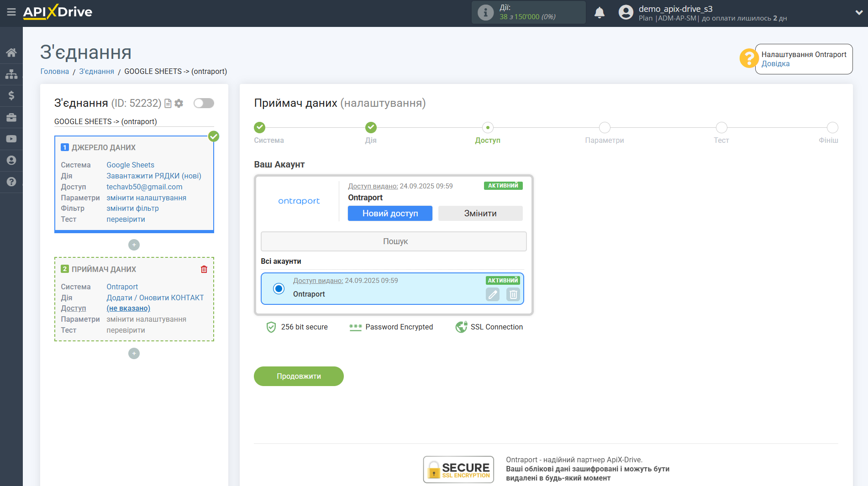Screen dimensions: 868x486
Task: Open the connections sitemap icon in sidebar
Action: click(x=11, y=74)
